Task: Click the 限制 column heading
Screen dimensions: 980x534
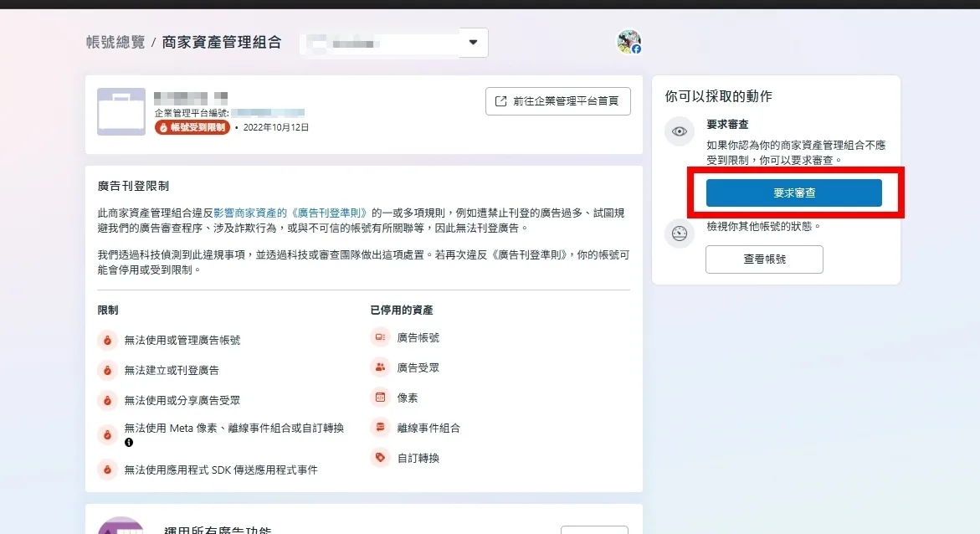Action: [x=107, y=311]
